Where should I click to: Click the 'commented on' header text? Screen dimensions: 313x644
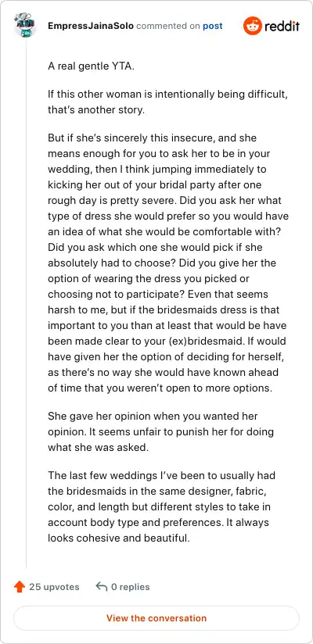(168, 26)
